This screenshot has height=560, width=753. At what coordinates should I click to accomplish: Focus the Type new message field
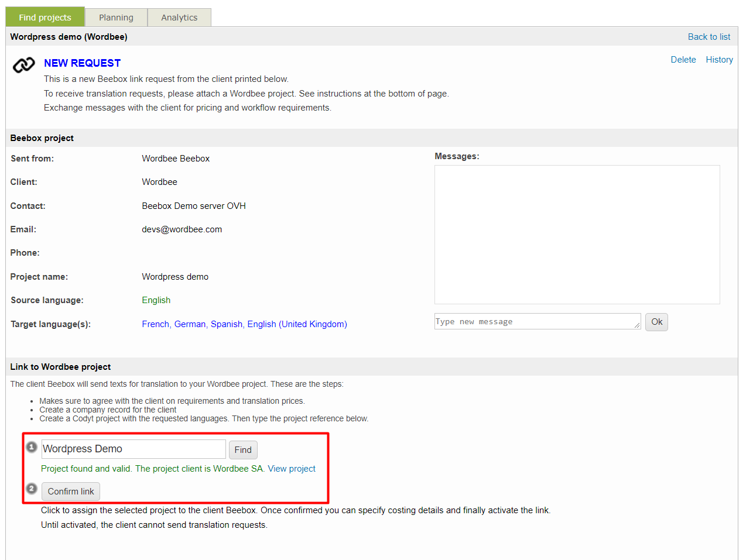click(536, 322)
